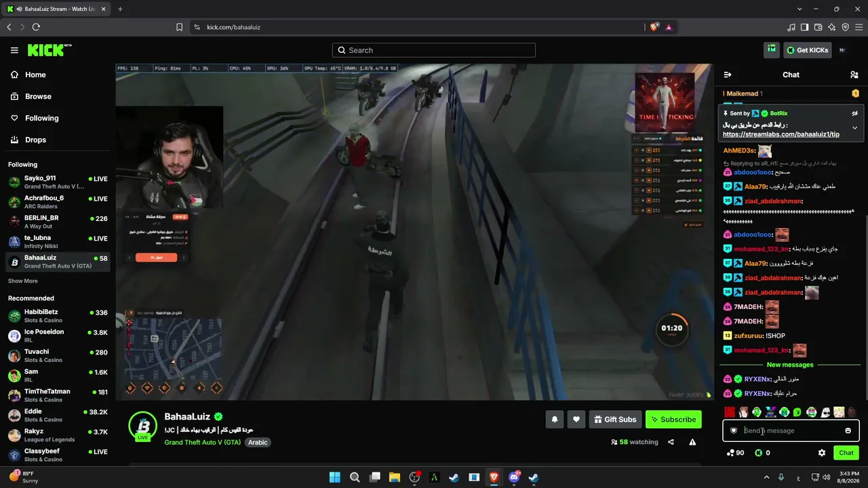Expand the pinned message chevron
868x488 pixels.
click(854, 127)
